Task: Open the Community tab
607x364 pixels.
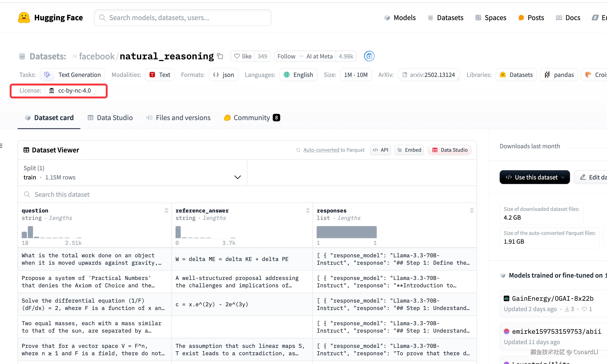Action: coord(251,118)
